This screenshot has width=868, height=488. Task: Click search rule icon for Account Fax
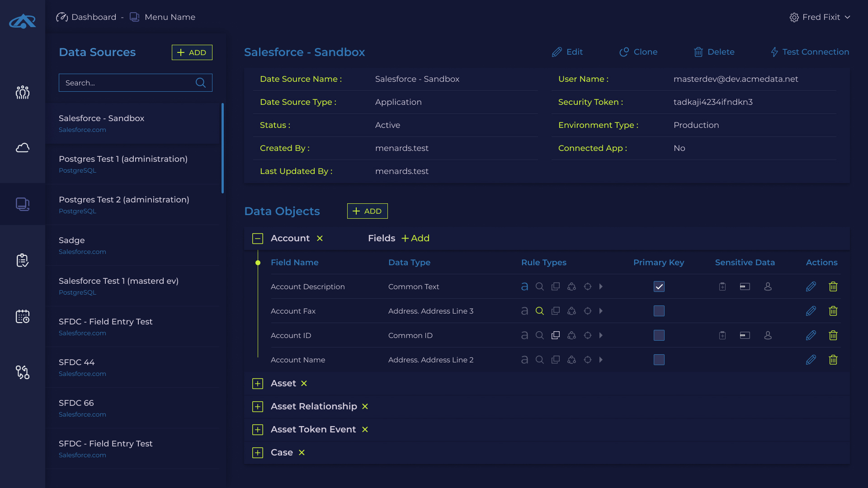point(539,311)
